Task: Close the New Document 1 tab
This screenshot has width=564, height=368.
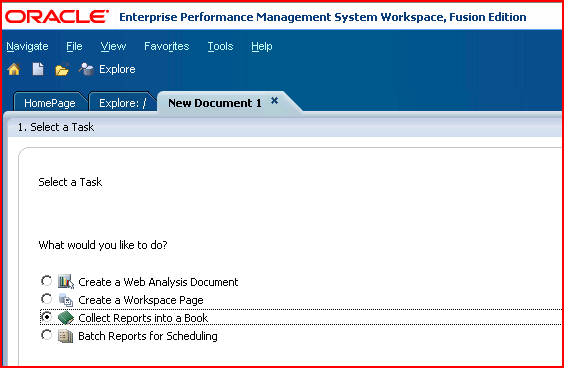Action: coord(274,101)
